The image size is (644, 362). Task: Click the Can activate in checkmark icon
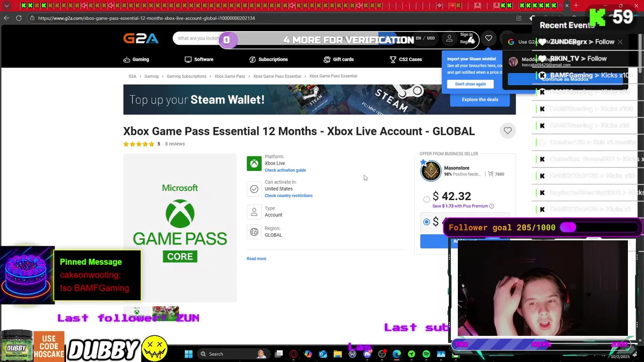point(254,189)
